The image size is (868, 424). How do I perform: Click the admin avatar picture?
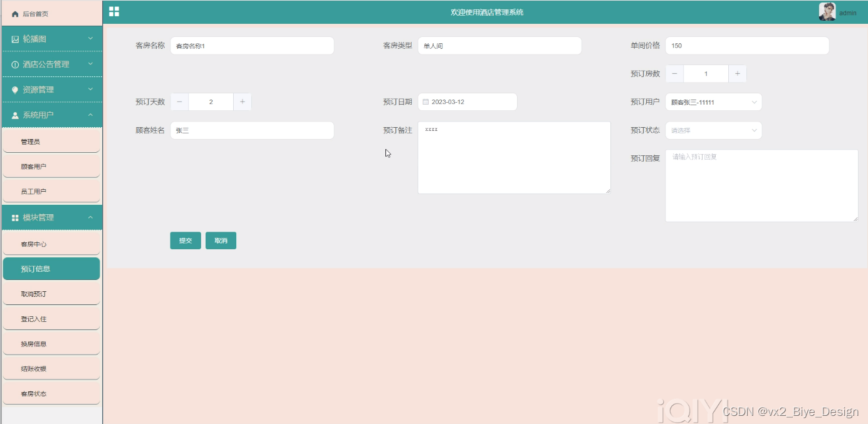click(x=827, y=12)
